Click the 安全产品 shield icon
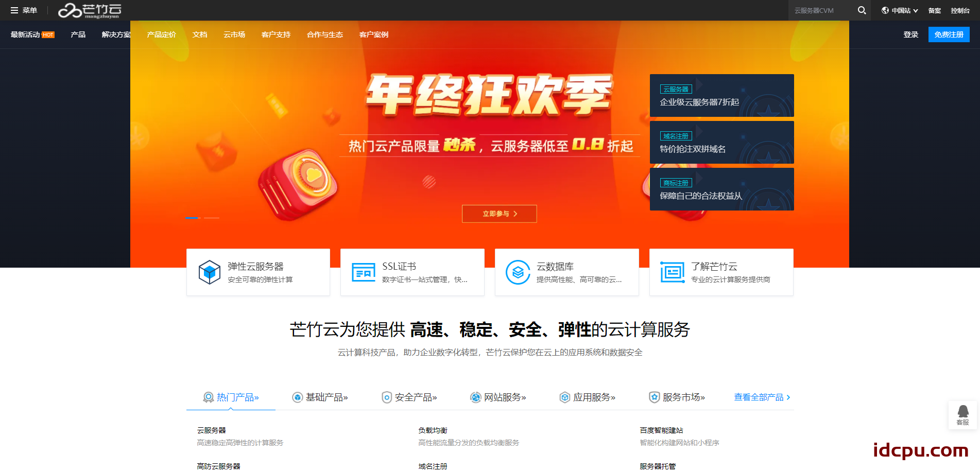Screen dimensions: 980x472 pyautogui.click(x=387, y=397)
